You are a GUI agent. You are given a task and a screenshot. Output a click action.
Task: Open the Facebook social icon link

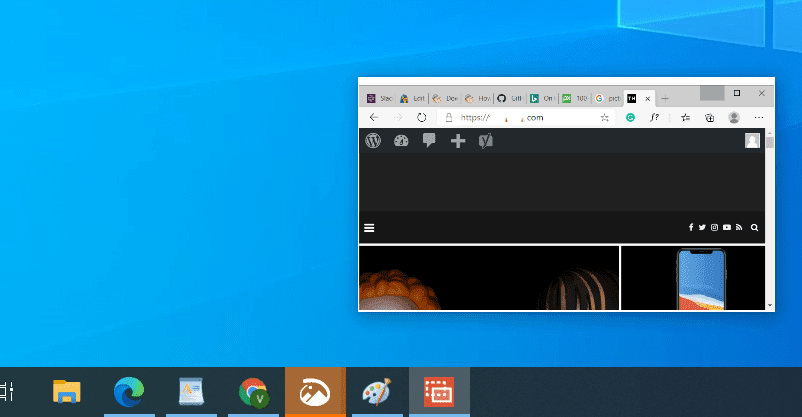[x=691, y=228]
